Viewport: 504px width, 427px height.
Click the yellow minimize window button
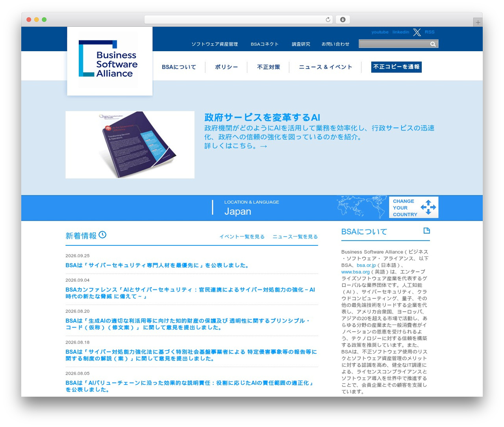36,20
